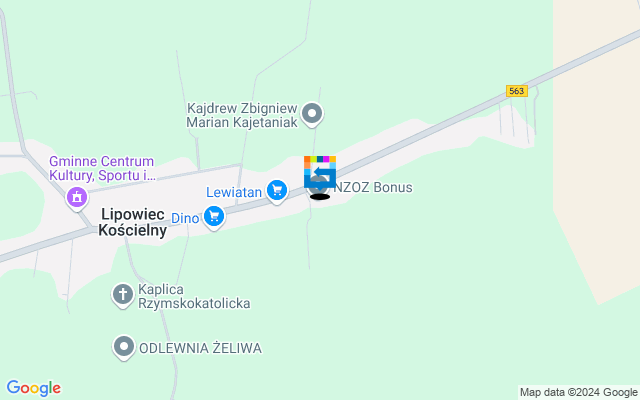This screenshot has width=640, height=400.
Task: Click the Lipowiec Kościelny village label
Action: pos(133,222)
